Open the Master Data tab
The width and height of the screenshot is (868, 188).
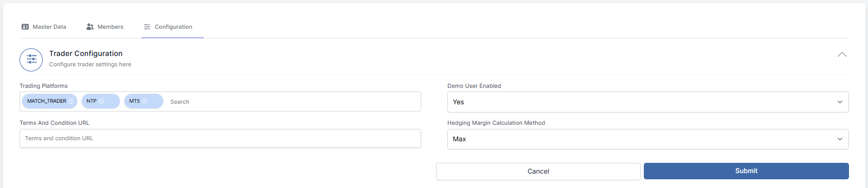(x=44, y=27)
